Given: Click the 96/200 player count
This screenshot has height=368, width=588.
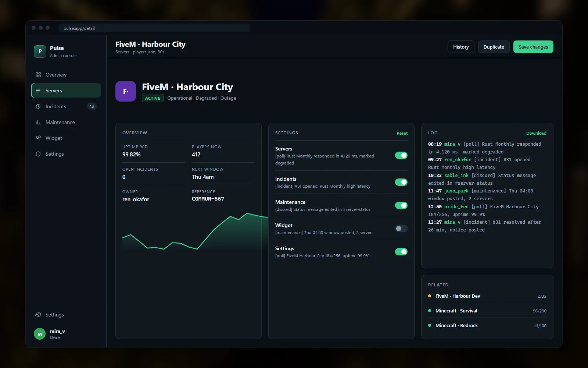Looking at the screenshot, I should tap(539, 311).
